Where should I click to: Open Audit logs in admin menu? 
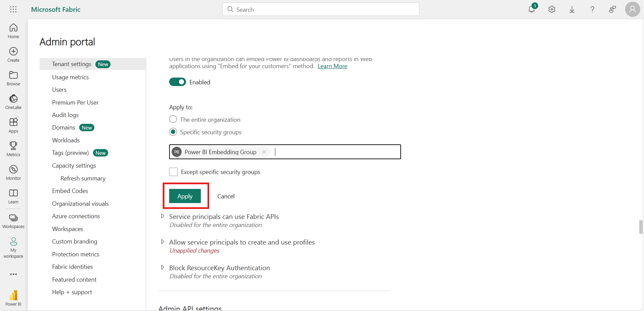pyautogui.click(x=65, y=115)
